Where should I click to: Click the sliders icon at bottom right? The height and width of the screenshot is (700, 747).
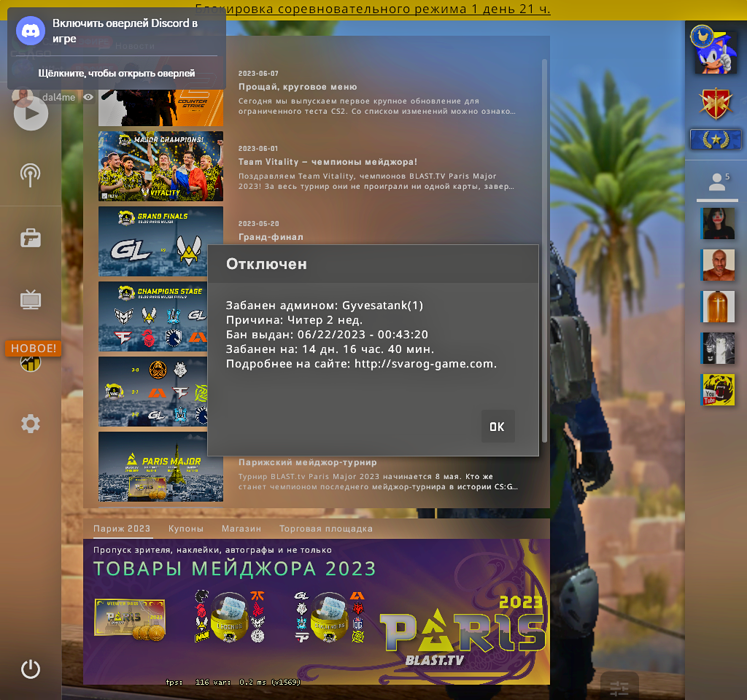(619, 688)
